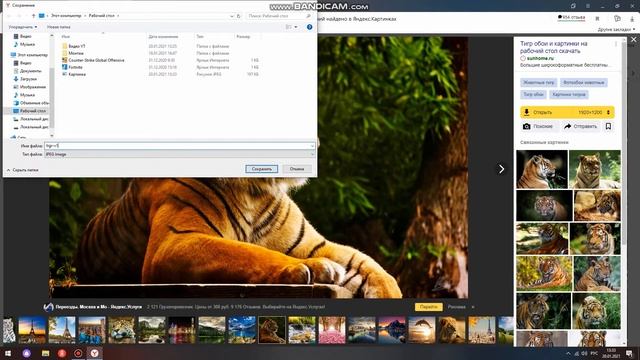Click the Тигр обои tag

pos(533,95)
